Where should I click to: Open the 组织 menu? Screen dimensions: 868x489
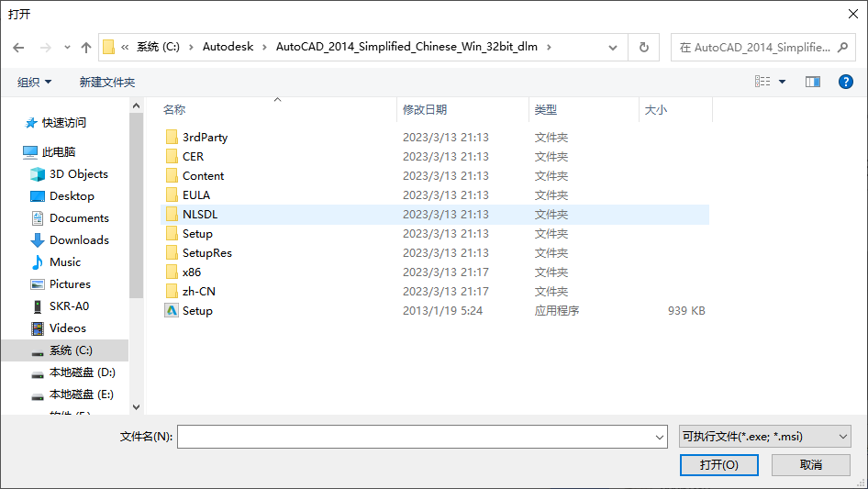point(34,82)
